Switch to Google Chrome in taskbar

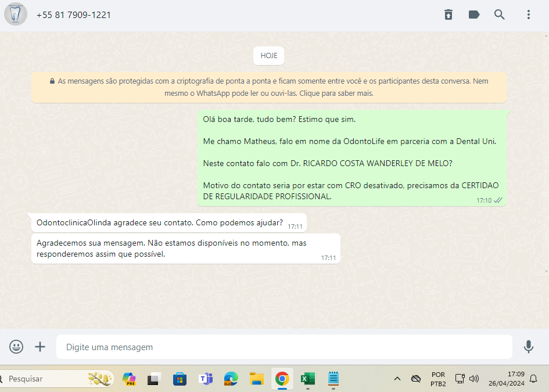[282, 379]
